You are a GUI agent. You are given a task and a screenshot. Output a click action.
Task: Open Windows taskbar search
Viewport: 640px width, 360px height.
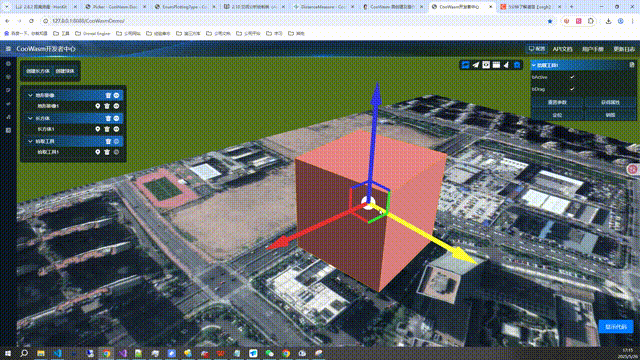[x=24, y=353]
